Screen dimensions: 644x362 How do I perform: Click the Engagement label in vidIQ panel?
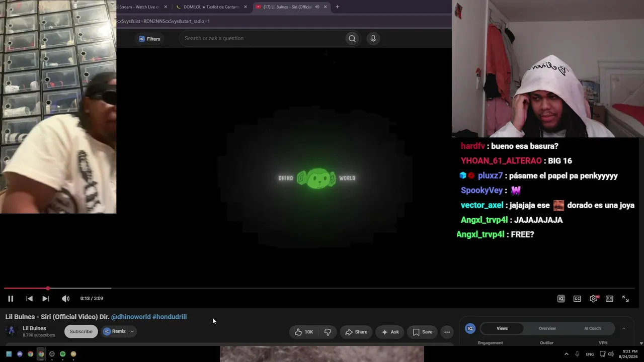click(x=490, y=343)
